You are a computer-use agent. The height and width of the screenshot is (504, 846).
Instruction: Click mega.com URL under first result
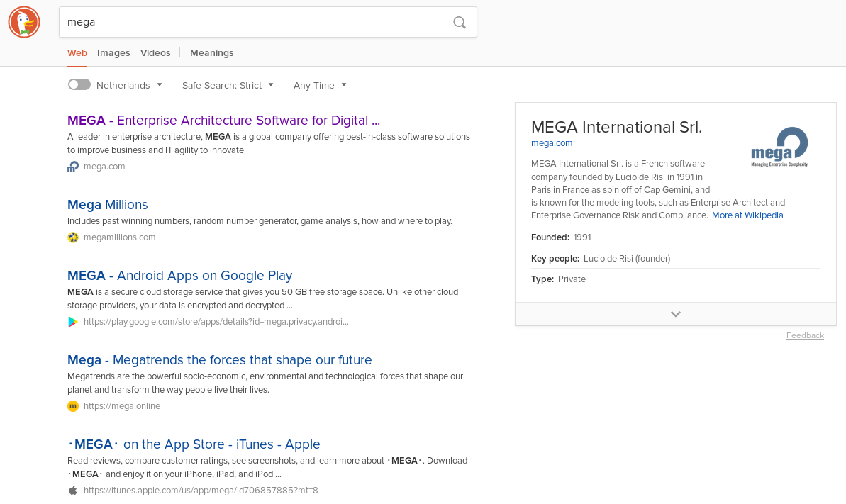click(x=104, y=167)
